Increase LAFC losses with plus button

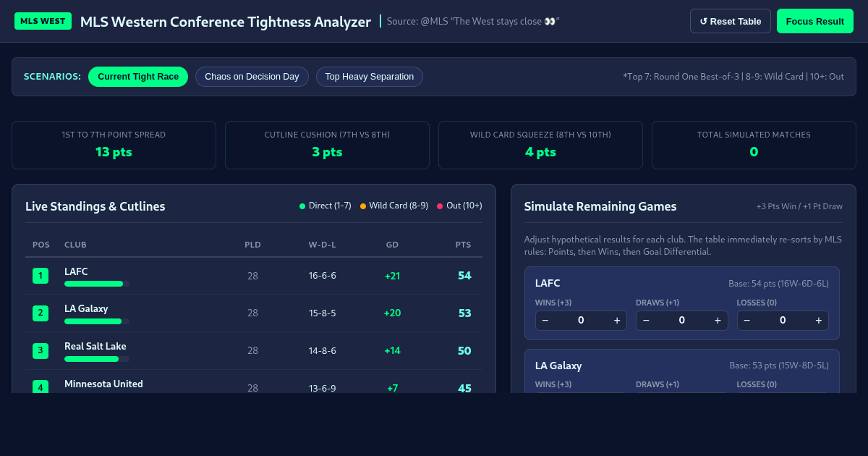tap(819, 321)
